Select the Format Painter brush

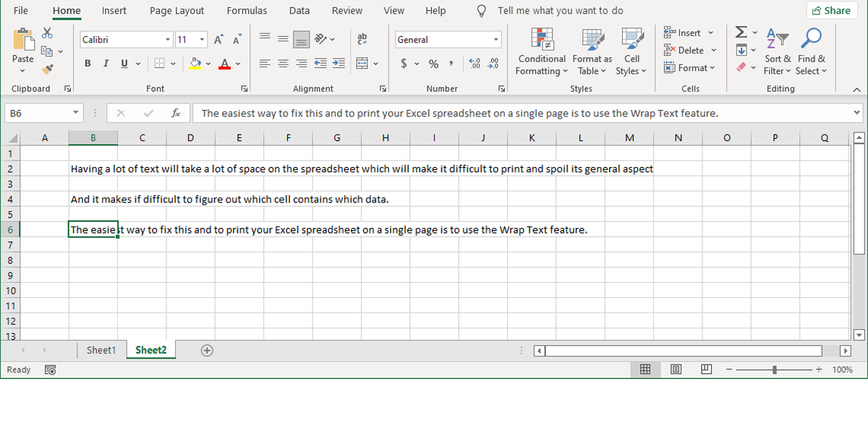point(48,69)
